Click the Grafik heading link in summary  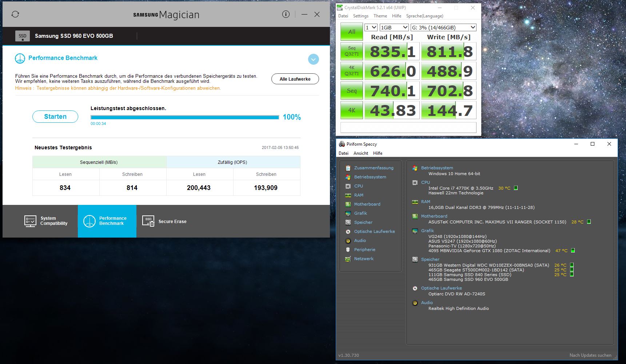pos(427,231)
